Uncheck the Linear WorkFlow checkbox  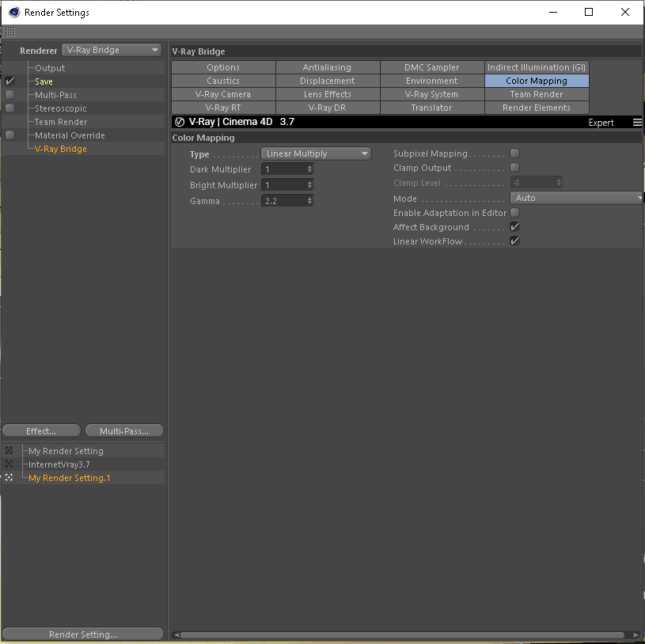tap(514, 241)
